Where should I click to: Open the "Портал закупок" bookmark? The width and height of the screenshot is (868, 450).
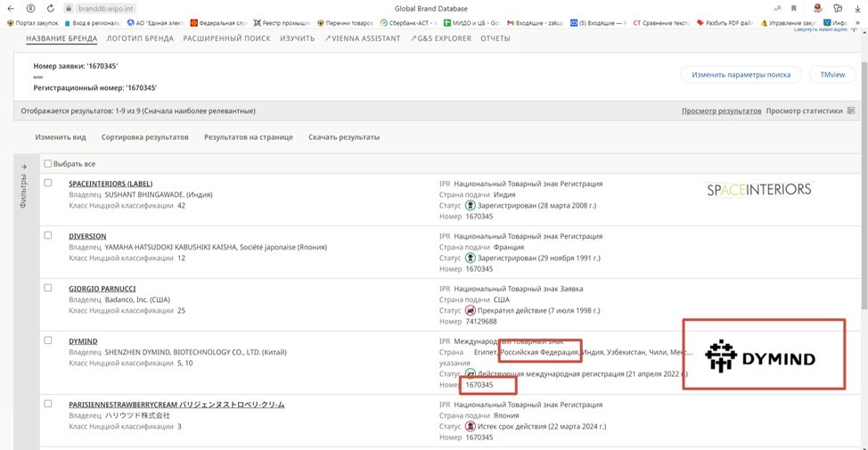(33, 23)
